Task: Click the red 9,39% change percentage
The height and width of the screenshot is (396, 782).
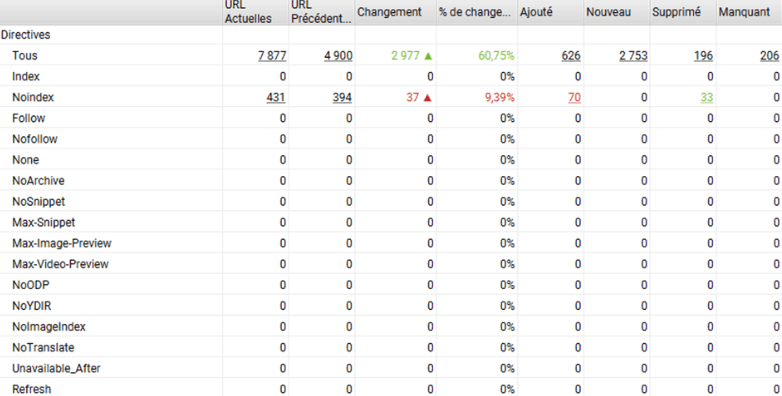Action: (499, 97)
